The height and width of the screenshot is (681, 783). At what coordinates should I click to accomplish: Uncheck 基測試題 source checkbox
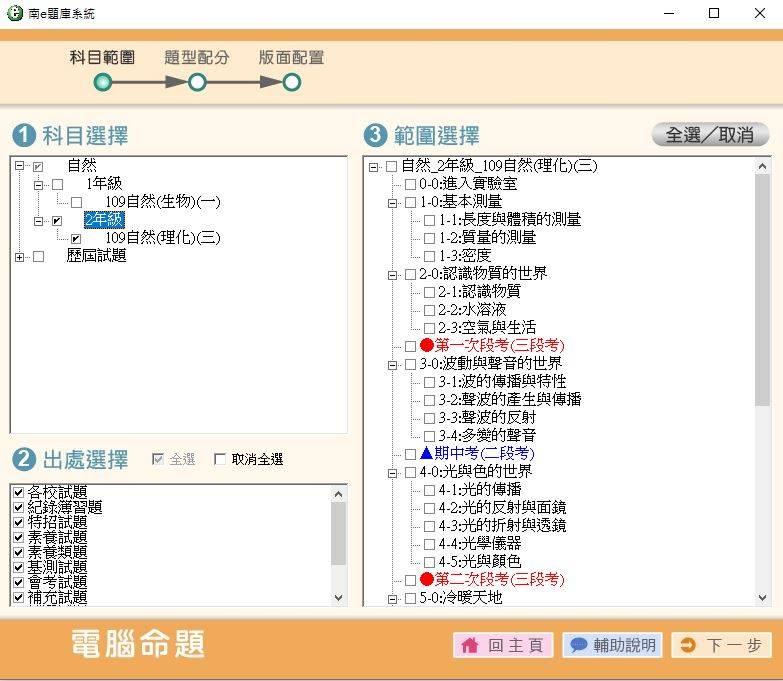click(18, 567)
